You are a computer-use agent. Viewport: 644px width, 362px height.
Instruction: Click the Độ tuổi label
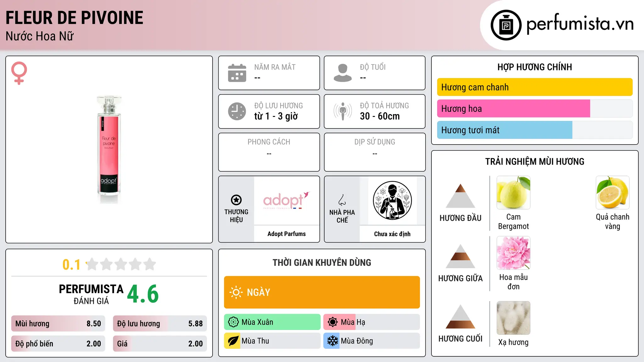click(373, 67)
